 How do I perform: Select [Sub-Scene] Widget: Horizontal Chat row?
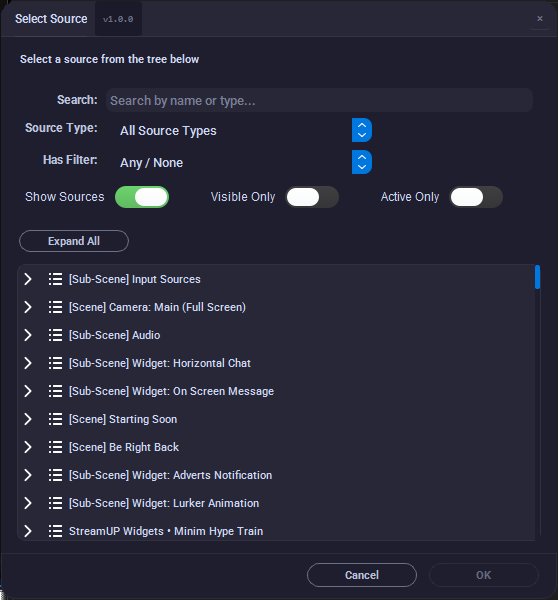click(x=276, y=363)
